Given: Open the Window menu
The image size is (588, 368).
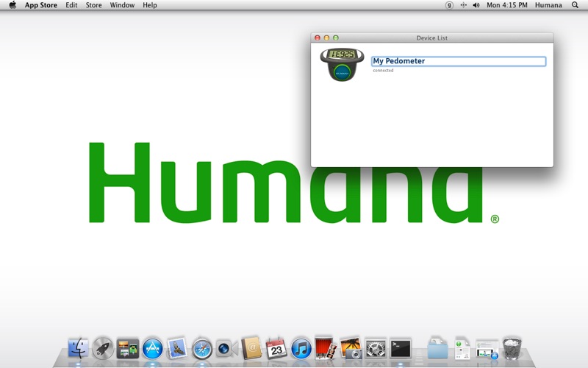Looking at the screenshot, I should (x=122, y=5).
